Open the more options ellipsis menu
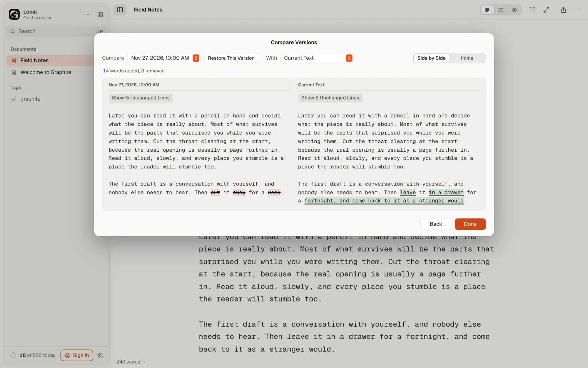 point(577,10)
